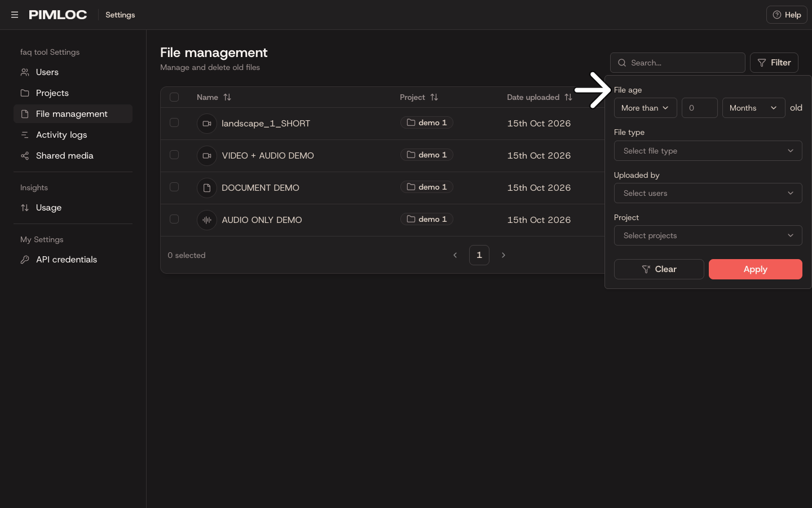Apply the selected filters
This screenshot has width=812, height=508.
coord(755,269)
